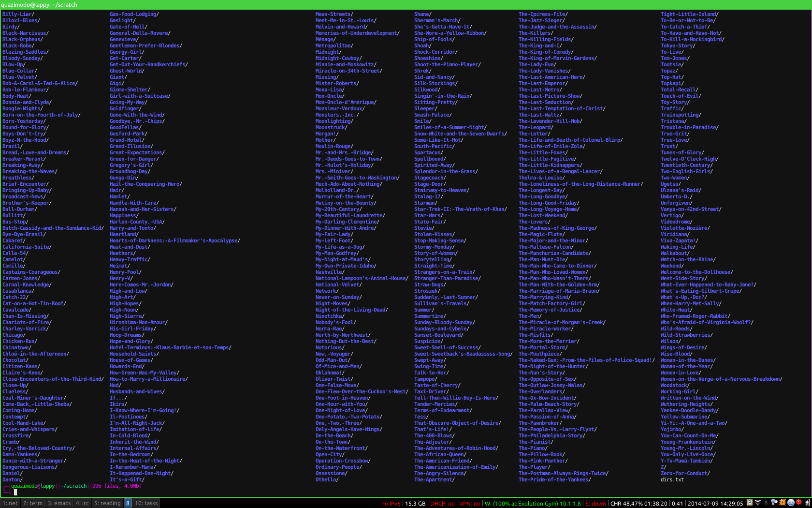The width and height of the screenshot is (812, 508).
Task: Click the 'Butch-Cassidy-and-the-Sundance-Kid/' directory
Action: (x=53, y=228)
